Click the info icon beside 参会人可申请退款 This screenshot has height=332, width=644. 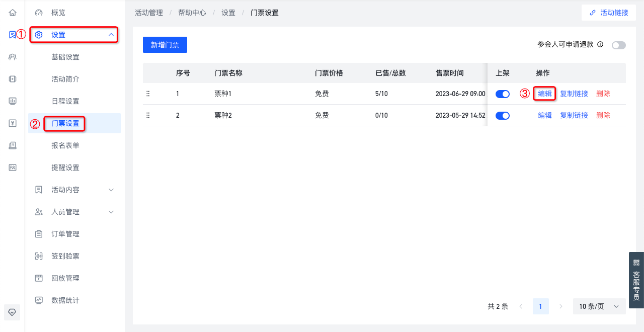(x=600, y=44)
